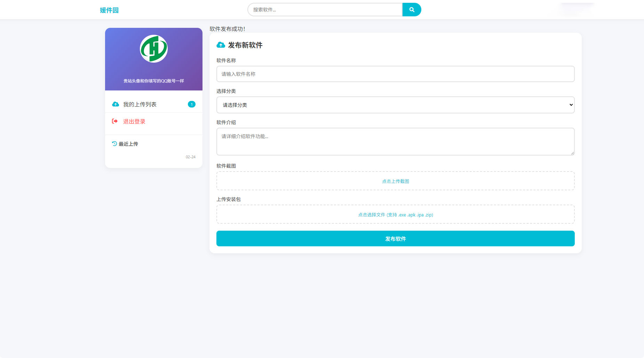Open the 媛件园 site logo

109,10
